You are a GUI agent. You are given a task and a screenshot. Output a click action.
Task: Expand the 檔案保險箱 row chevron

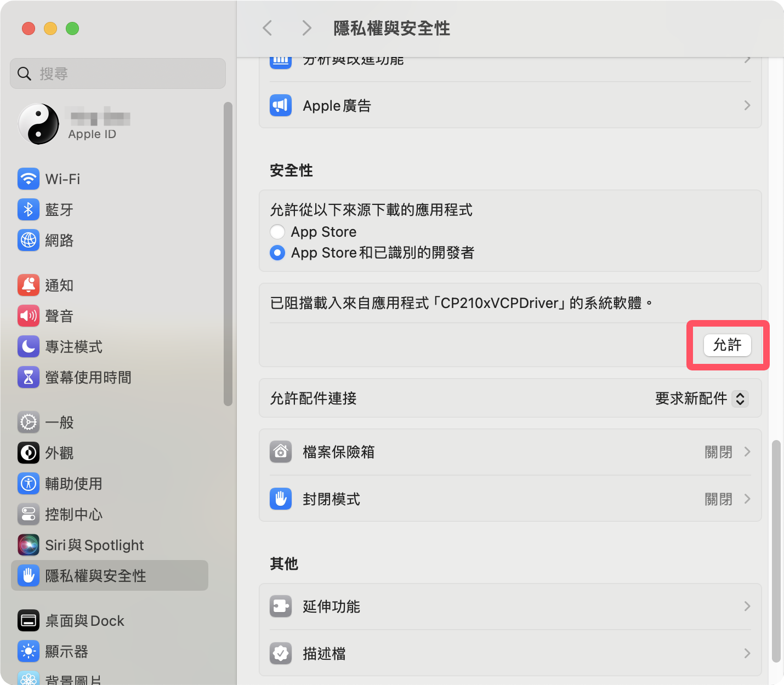pos(747,452)
